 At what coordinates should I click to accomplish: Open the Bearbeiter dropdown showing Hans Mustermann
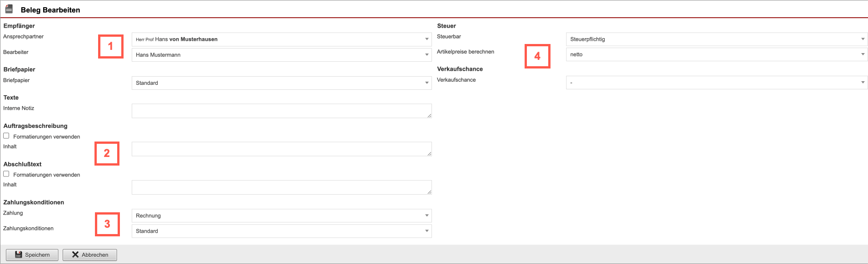(281, 55)
